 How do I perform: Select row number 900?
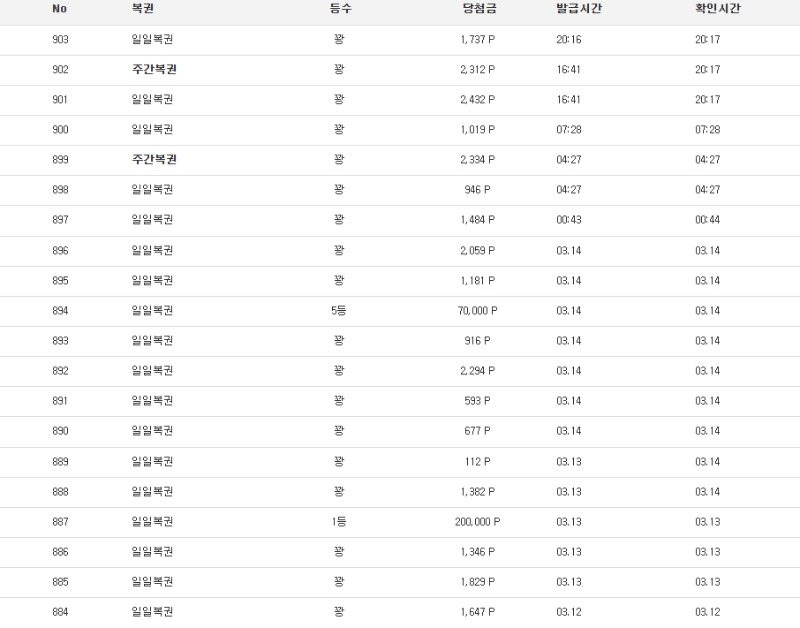(59, 129)
